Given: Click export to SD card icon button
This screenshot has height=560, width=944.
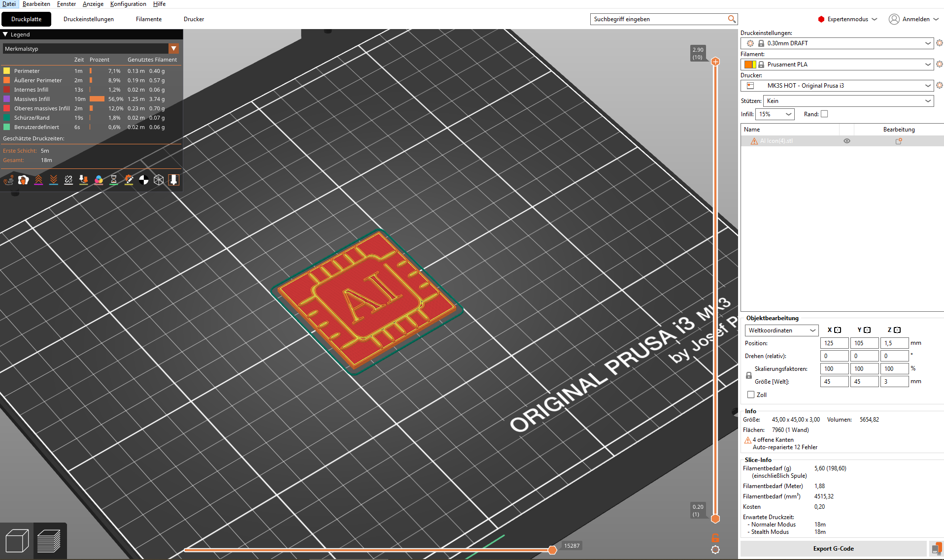Looking at the screenshot, I should (936, 549).
